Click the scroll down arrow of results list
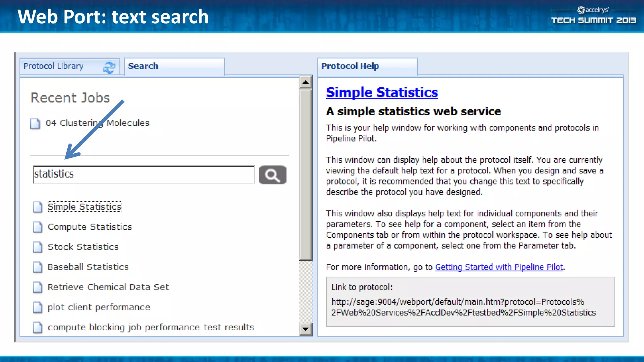Viewport: 644px width, 362px height. [305, 329]
